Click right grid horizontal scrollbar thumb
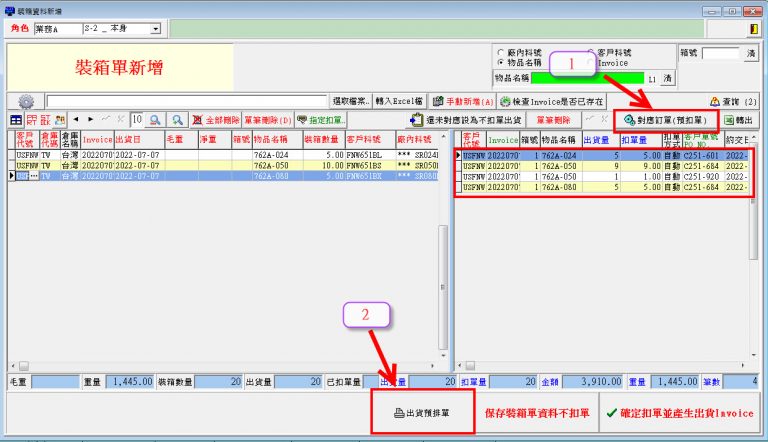Viewport: 768px width, 442px height. pos(470,366)
